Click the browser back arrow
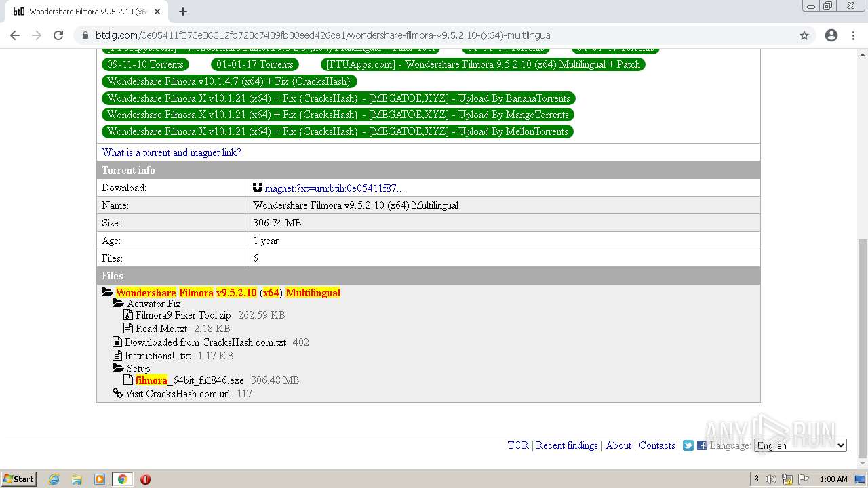The image size is (868, 488). [15, 35]
